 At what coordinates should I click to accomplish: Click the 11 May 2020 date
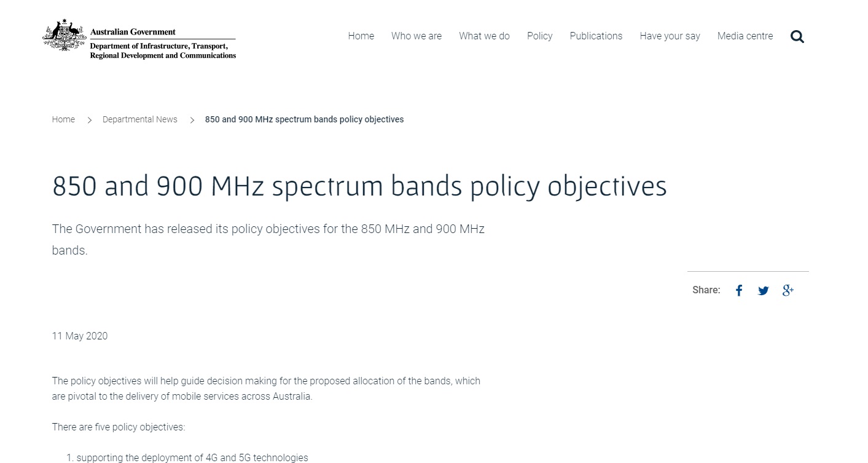tap(80, 336)
